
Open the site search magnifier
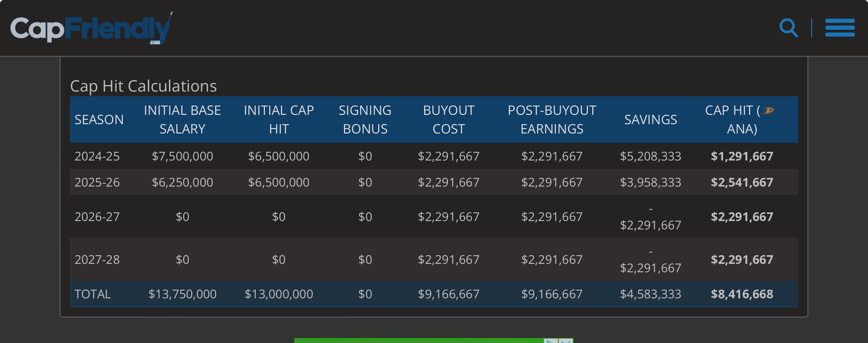point(788,28)
